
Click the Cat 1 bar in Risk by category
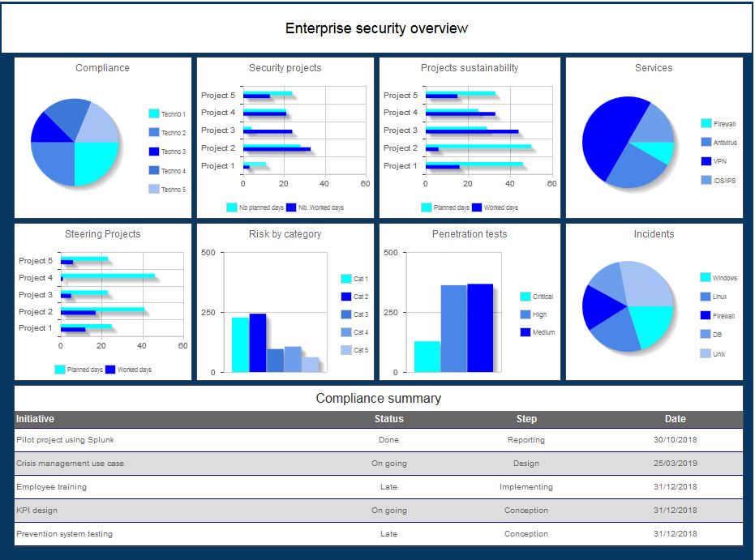click(240, 344)
